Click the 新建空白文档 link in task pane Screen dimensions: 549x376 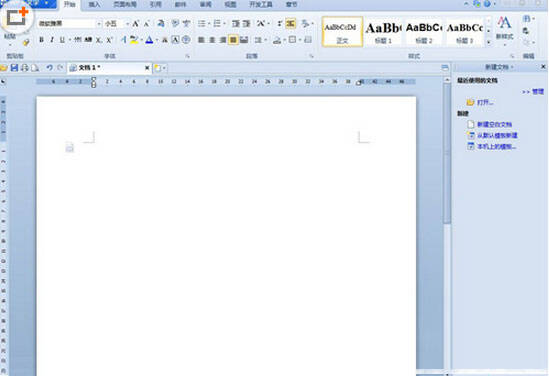click(494, 124)
